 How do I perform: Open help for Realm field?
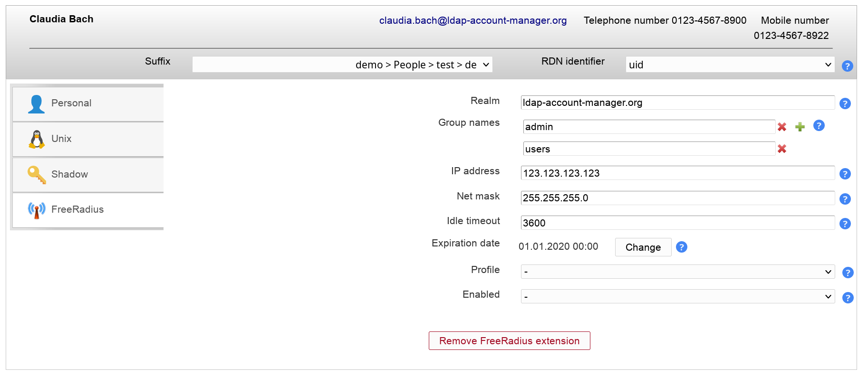[x=845, y=104]
